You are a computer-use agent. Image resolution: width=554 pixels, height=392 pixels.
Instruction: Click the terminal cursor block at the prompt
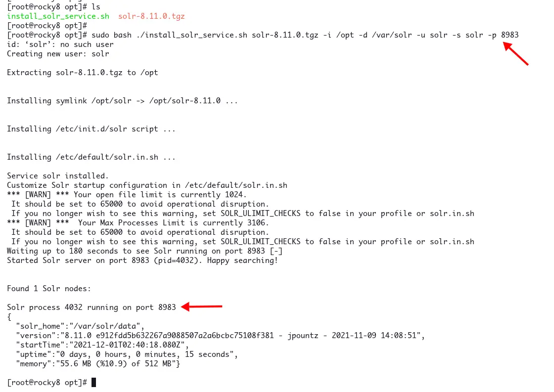[x=93, y=383]
